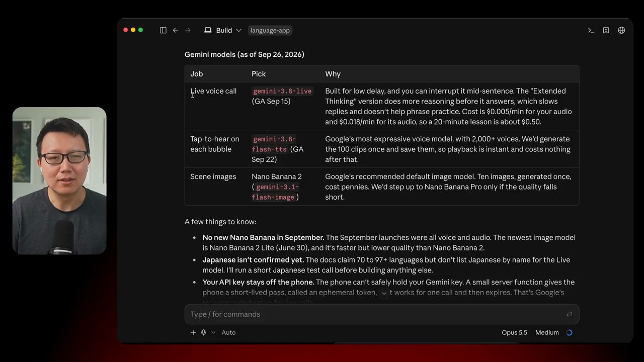Change the Medium effort setting
644x362 pixels.
547,332
